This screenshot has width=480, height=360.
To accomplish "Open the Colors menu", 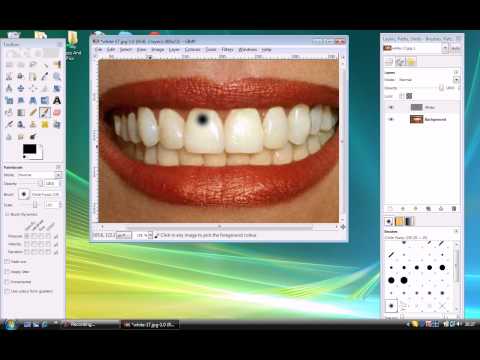I will [192, 50].
